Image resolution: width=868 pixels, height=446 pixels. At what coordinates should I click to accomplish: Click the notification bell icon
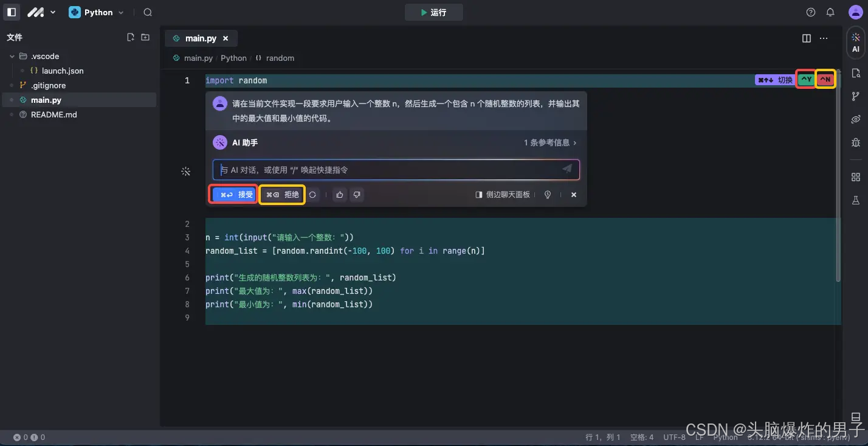[830, 12]
